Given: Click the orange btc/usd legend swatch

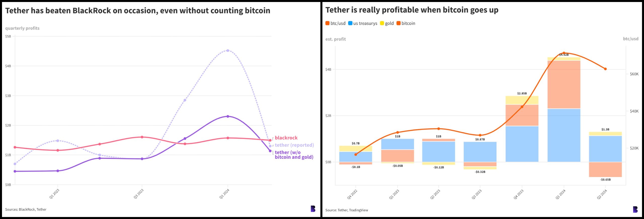Looking at the screenshot, I should point(327,23).
